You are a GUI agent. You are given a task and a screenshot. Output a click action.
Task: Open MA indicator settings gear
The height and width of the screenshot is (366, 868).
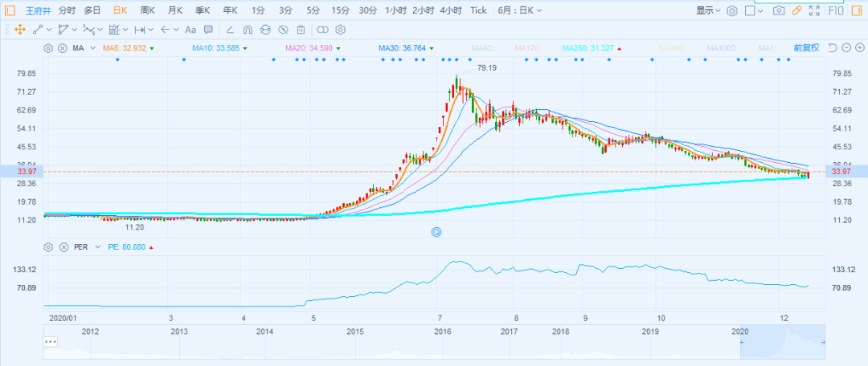coord(48,48)
